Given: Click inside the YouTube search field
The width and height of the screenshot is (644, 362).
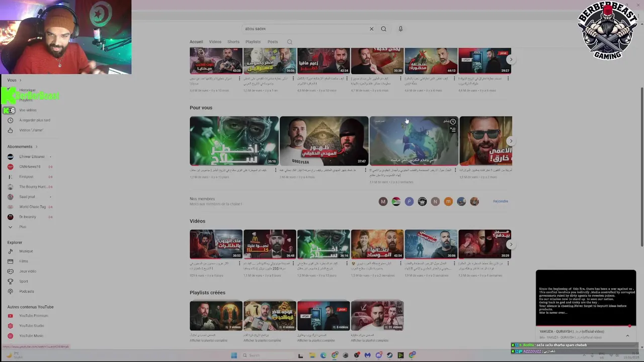Looking at the screenshot, I should [x=304, y=29].
